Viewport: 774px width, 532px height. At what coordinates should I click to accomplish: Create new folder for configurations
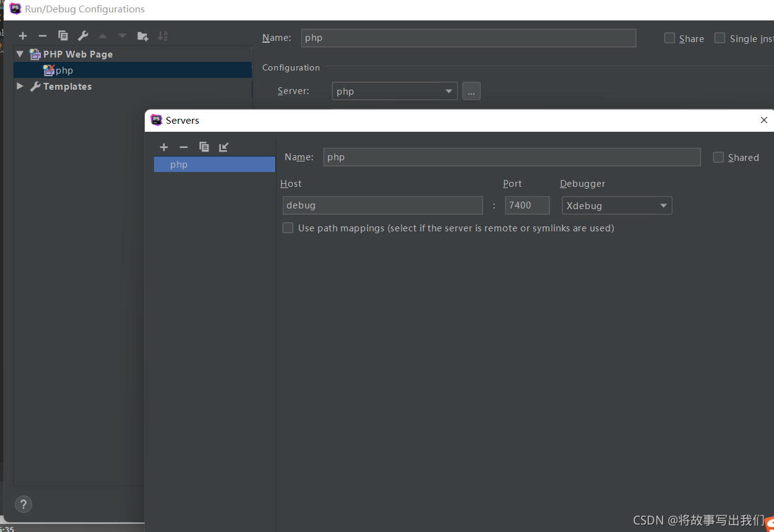point(143,36)
